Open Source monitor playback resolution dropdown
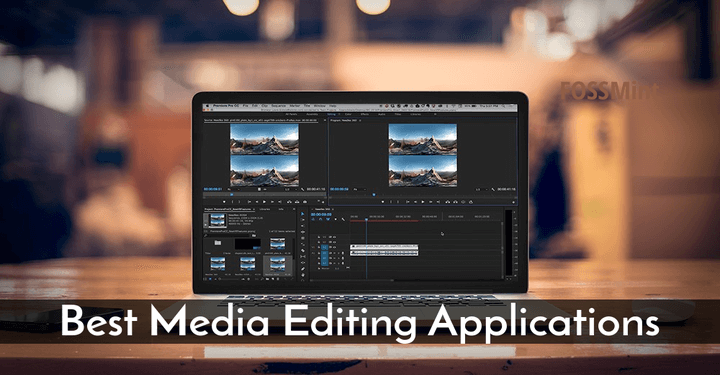This screenshot has width=720, height=375. pyautogui.click(x=292, y=189)
